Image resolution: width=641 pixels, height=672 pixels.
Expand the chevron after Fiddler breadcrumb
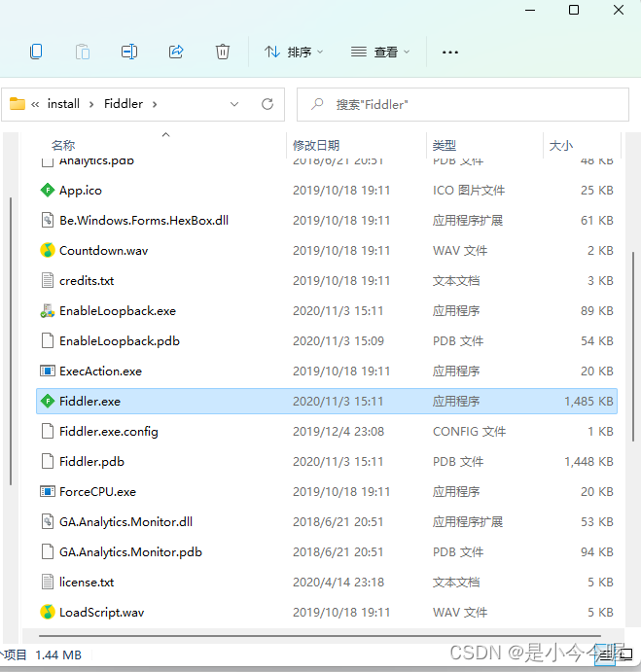coord(155,104)
